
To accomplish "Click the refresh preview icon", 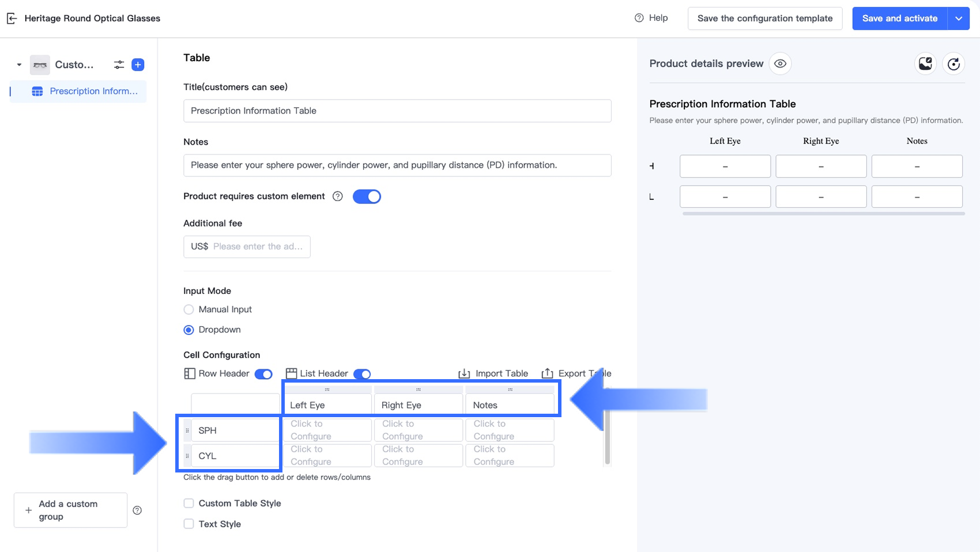I will point(953,63).
